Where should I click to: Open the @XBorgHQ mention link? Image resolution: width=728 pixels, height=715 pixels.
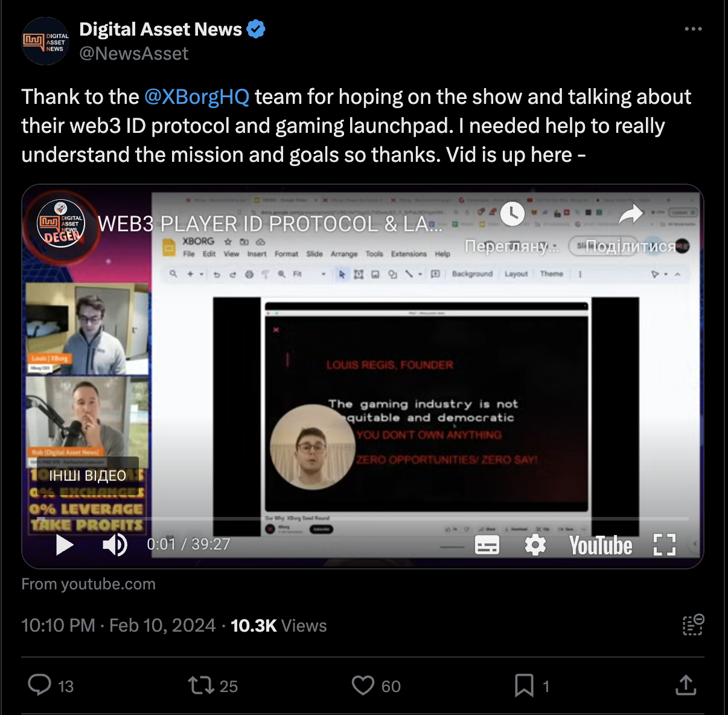[x=197, y=97]
